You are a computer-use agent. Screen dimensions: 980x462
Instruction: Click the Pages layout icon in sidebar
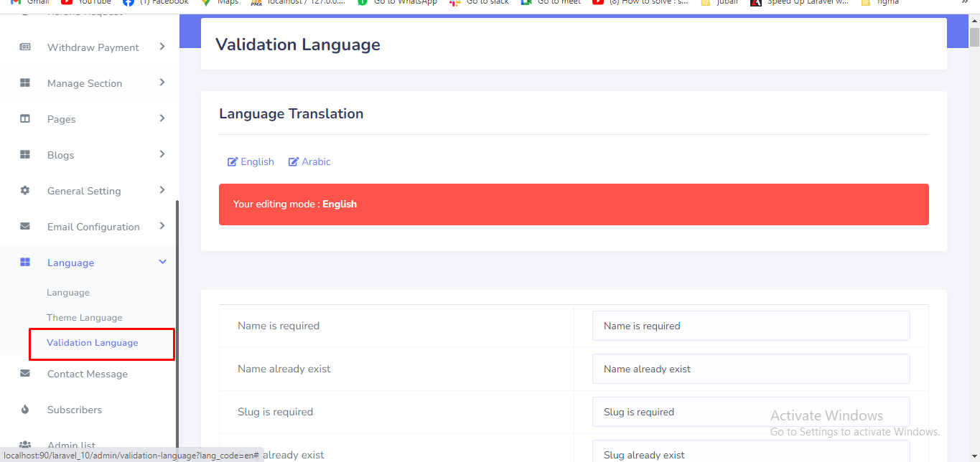pos(25,119)
